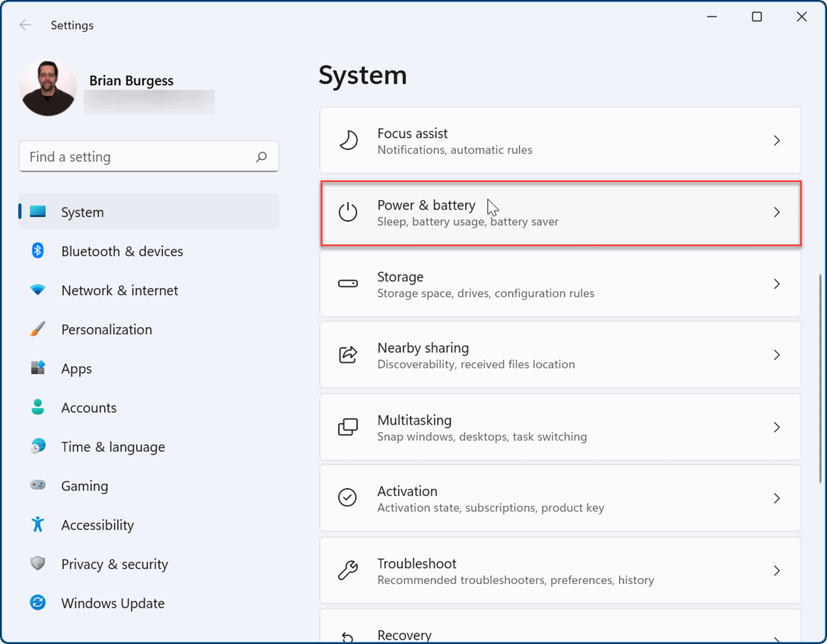This screenshot has width=827, height=644.
Task: Expand the Multitasking settings chevron
Action: (x=777, y=427)
